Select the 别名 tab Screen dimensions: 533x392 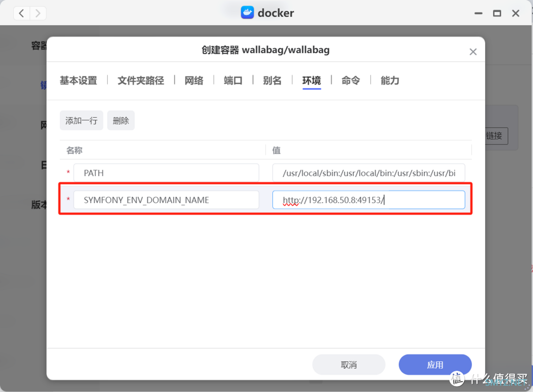(x=272, y=80)
